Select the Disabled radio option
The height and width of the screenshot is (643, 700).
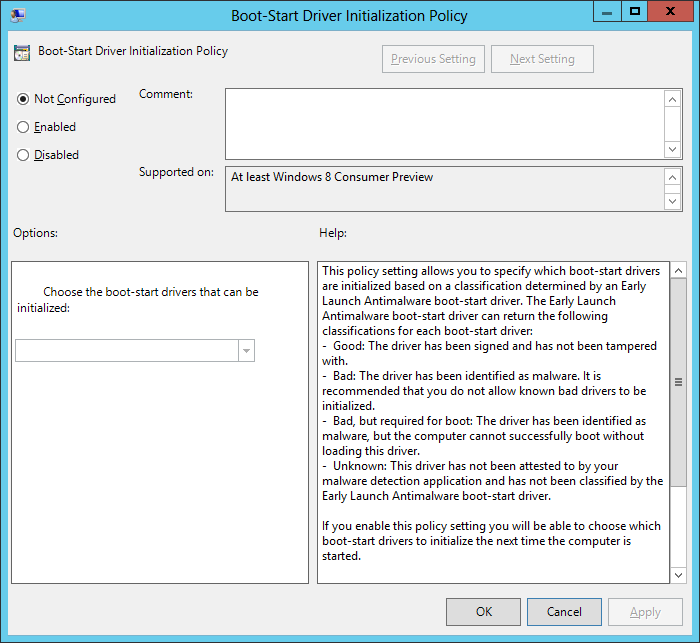point(23,155)
